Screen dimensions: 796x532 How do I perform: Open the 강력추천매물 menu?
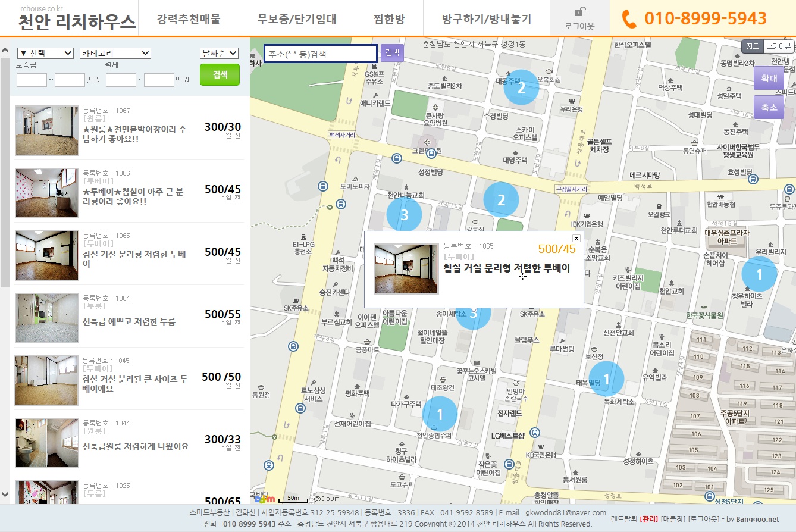tap(189, 19)
